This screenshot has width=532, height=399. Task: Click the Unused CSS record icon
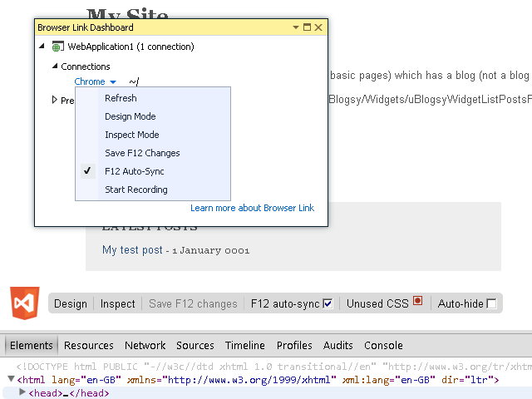[x=418, y=303]
